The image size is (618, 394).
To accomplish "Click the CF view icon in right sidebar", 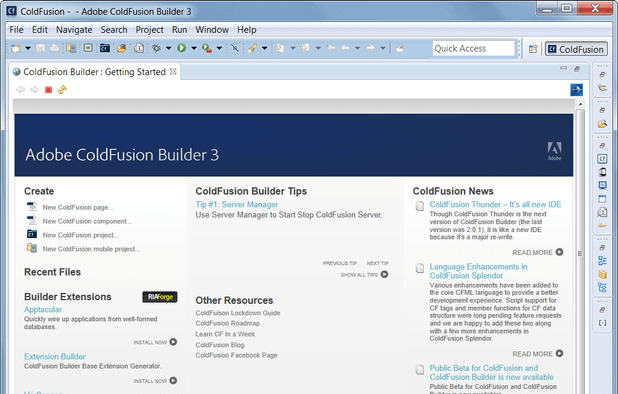I will 602,159.
